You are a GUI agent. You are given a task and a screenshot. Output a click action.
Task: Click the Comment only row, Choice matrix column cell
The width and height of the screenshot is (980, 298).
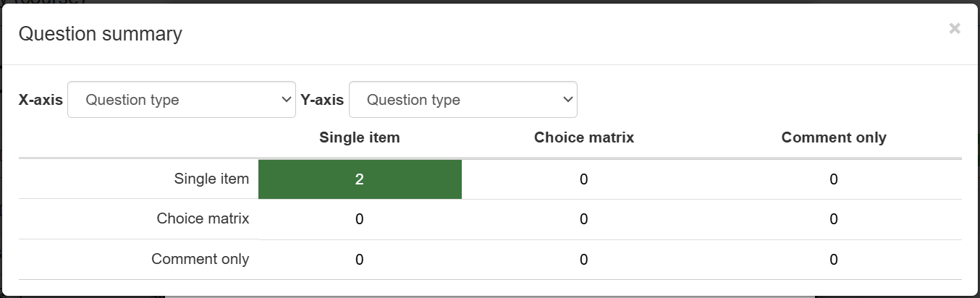point(584,260)
